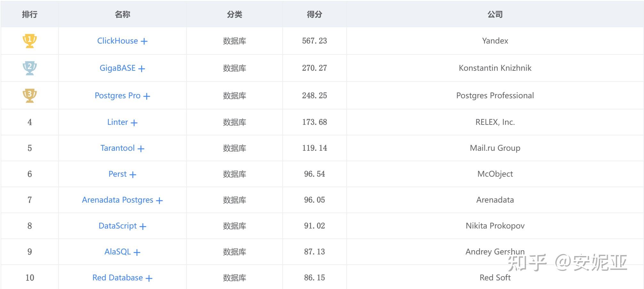
Task: Click the silver second-place trophy icon
Action: click(30, 68)
